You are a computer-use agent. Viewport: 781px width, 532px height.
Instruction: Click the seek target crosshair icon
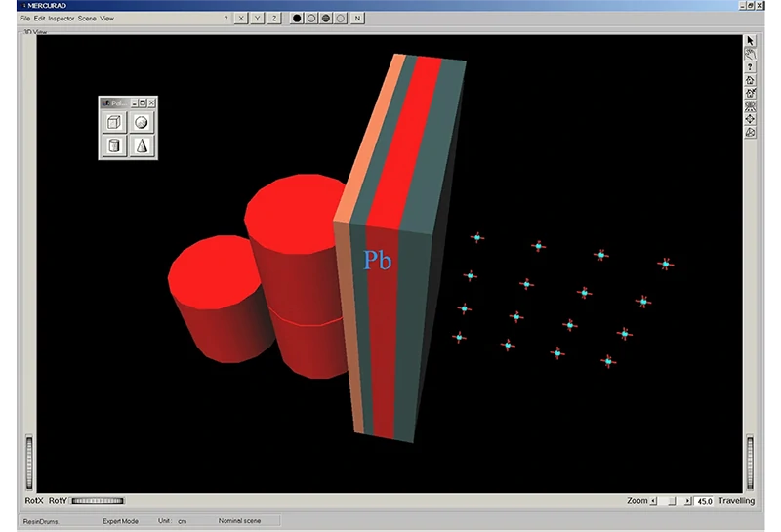(750, 119)
